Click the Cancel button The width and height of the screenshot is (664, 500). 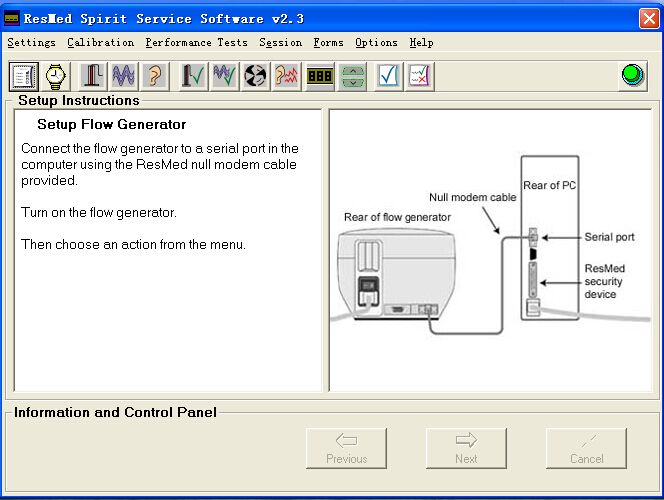click(587, 448)
